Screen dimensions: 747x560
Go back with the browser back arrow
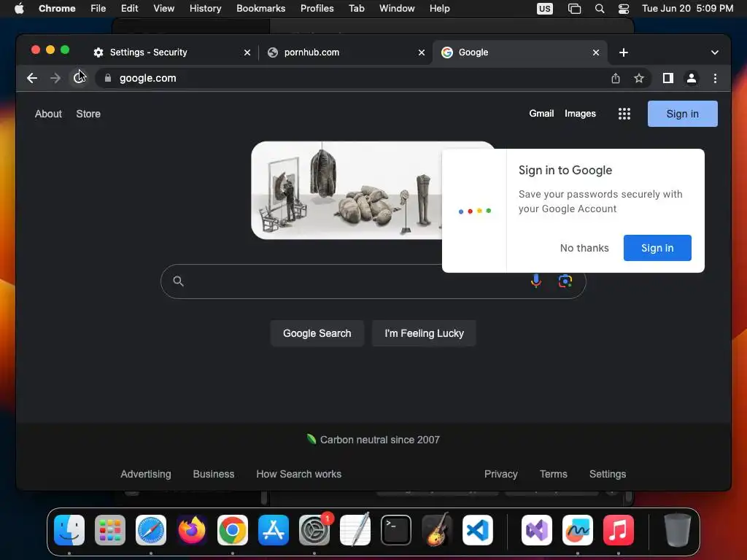point(32,78)
